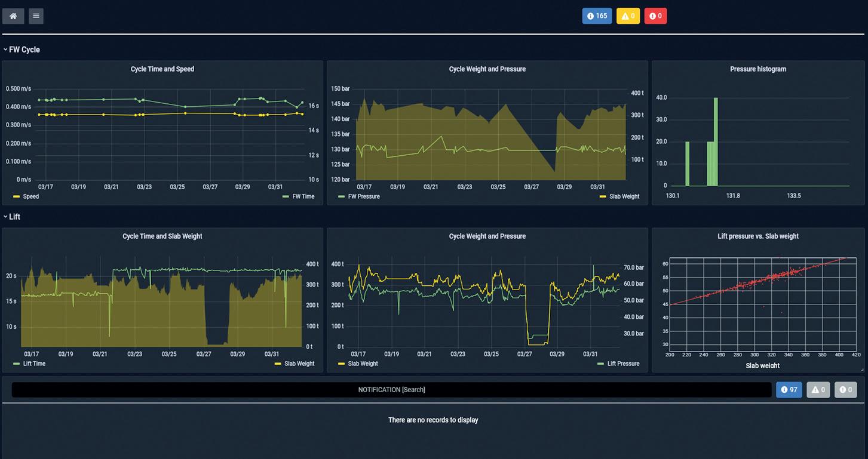Go to the home dashboard icon
This screenshot has width=868, height=459.
[x=13, y=16]
